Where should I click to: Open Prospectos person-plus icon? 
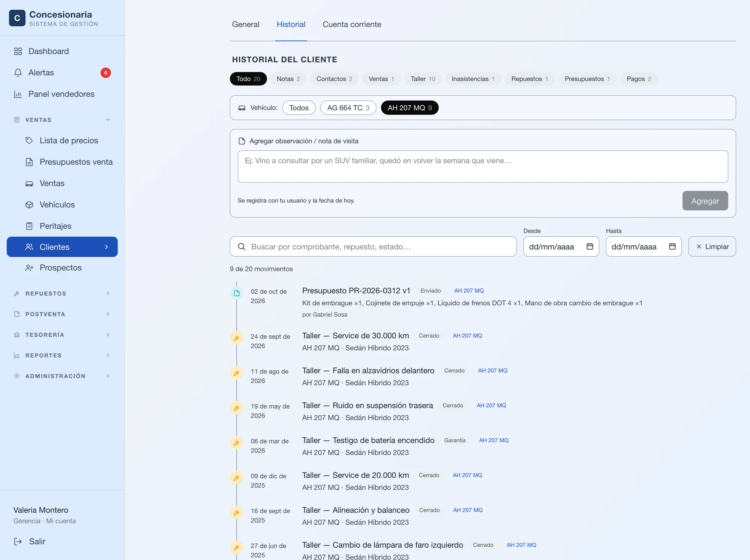tap(29, 268)
